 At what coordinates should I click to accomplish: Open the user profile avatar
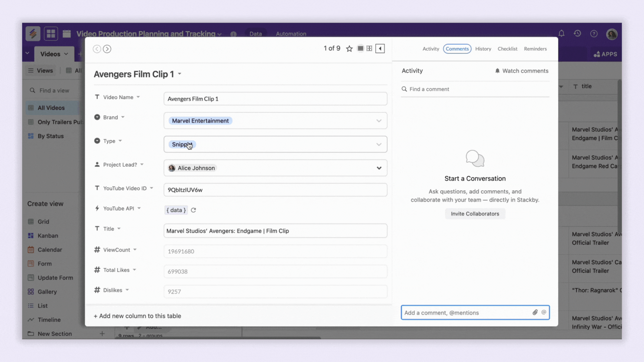point(612,34)
